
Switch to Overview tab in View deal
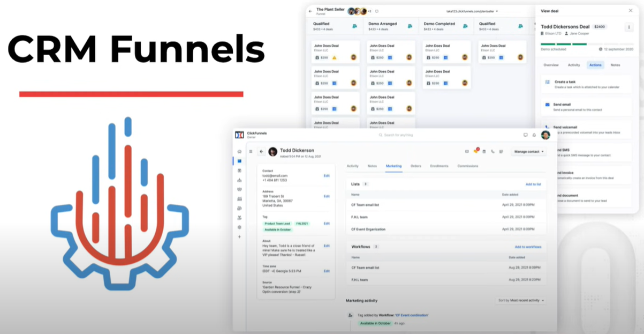551,65
